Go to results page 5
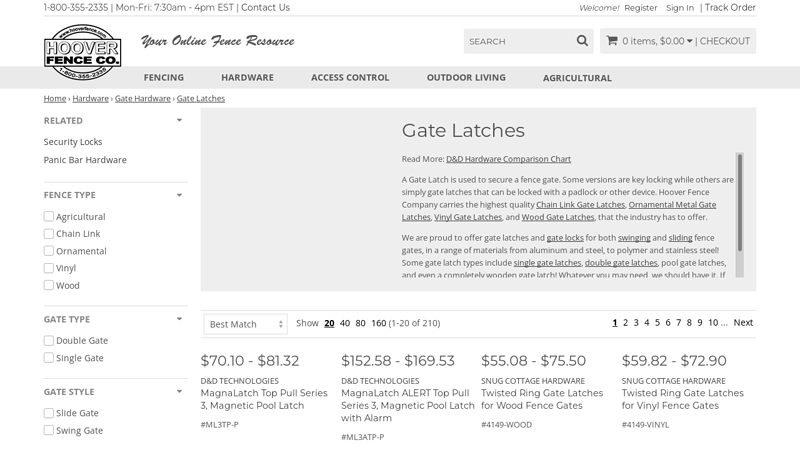 [x=657, y=322]
